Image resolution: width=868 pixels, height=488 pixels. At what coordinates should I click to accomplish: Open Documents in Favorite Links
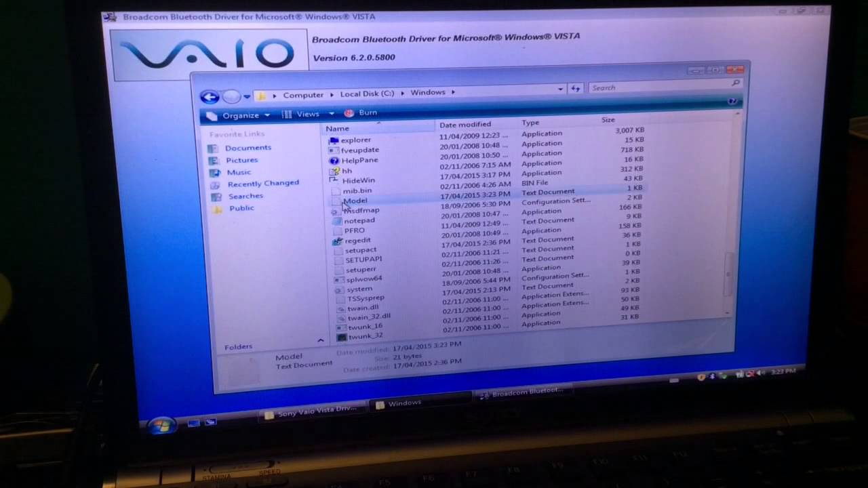(248, 148)
